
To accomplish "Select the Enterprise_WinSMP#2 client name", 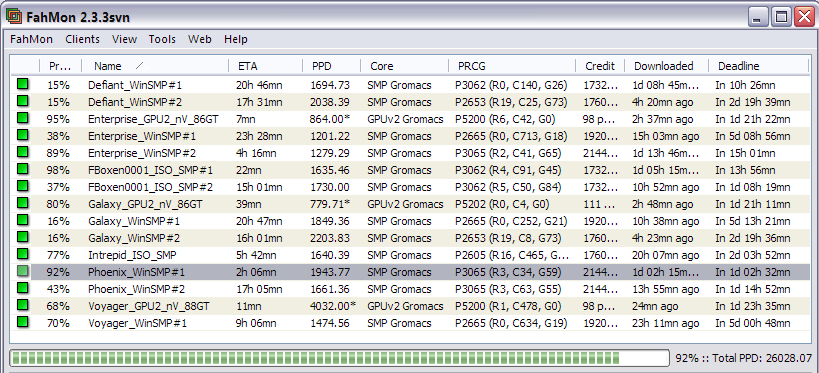I will (x=142, y=153).
